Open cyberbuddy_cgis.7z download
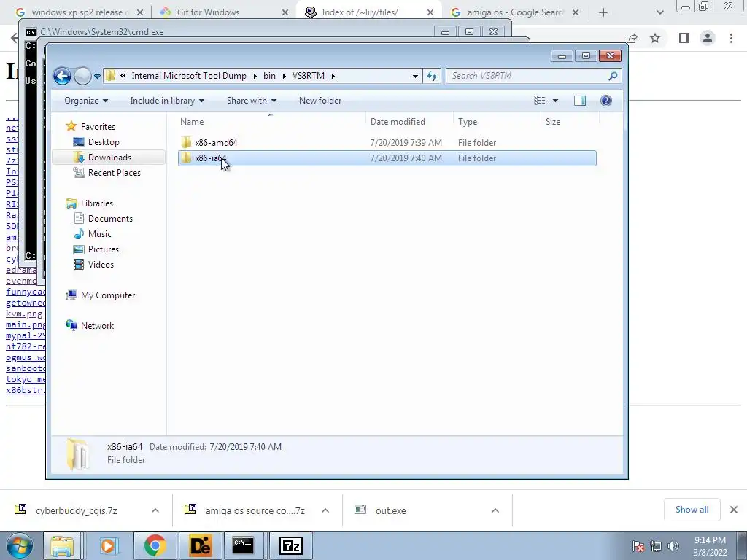 (76, 510)
